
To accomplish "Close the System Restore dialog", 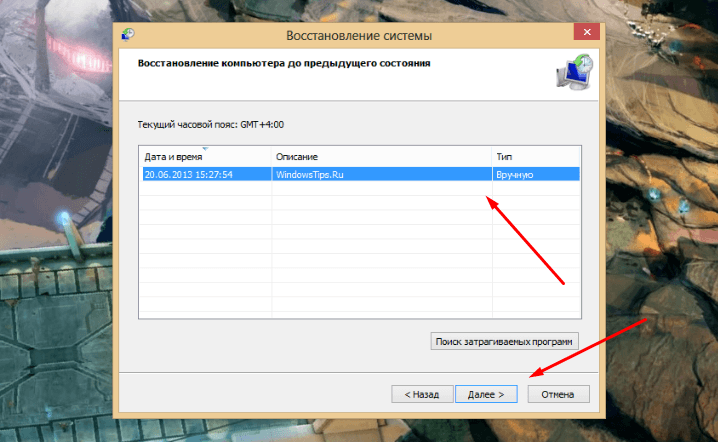I will pyautogui.click(x=587, y=32).
